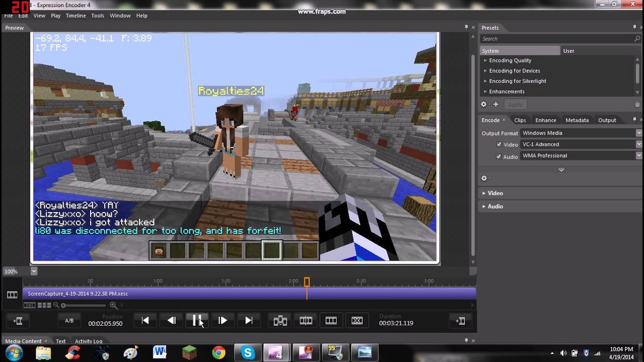Switch to the Metadata tab

tap(577, 120)
